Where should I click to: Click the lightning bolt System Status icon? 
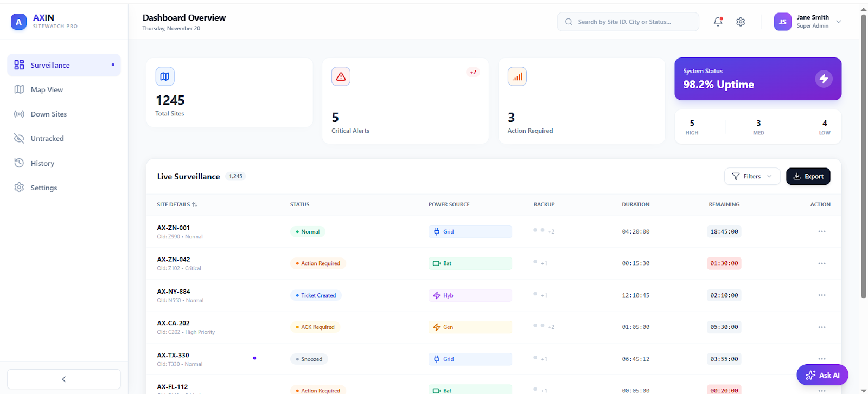[824, 79]
